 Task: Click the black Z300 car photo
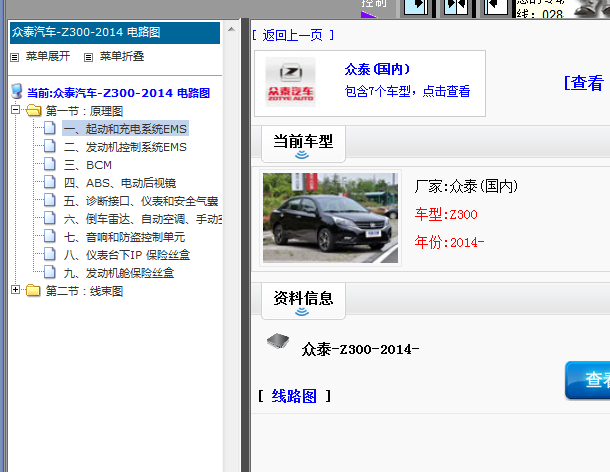(330, 218)
